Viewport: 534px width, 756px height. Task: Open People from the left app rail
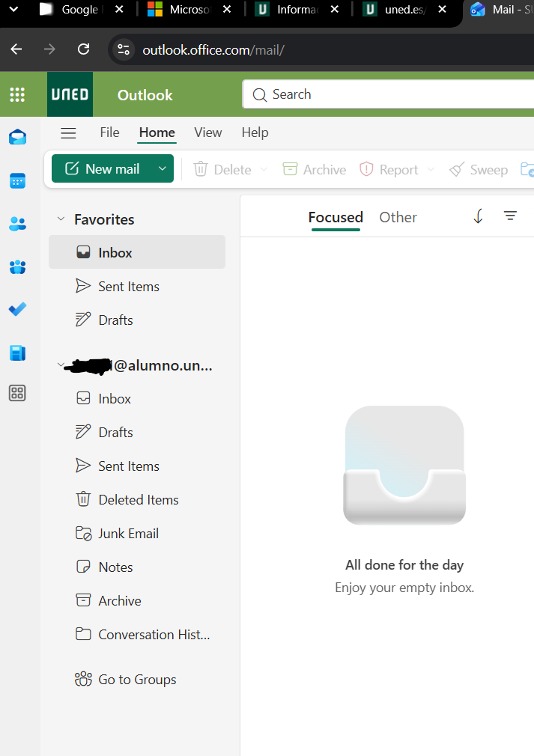(x=17, y=224)
